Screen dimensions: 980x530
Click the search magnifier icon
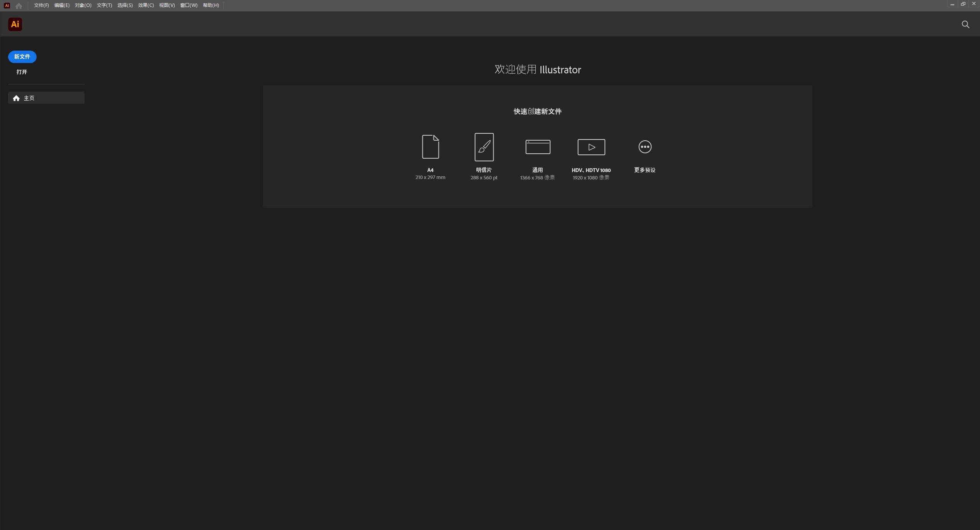coord(965,25)
